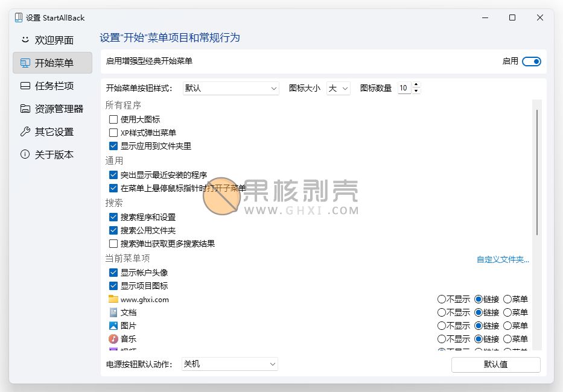Minimize the StartAllBack window
Viewport: 563px width, 392px height.
tap(485, 17)
